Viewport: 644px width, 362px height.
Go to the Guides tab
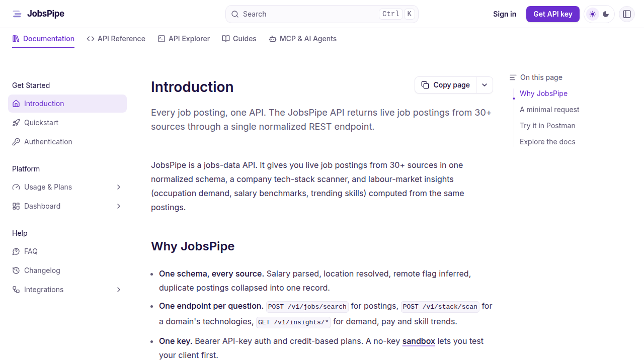pyautogui.click(x=239, y=39)
